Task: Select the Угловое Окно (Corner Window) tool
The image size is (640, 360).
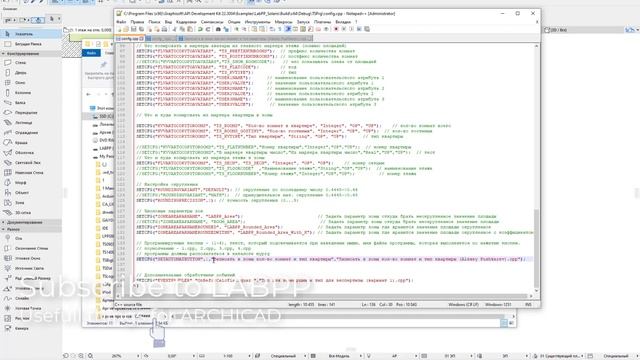Action: [x=31, y=258]
